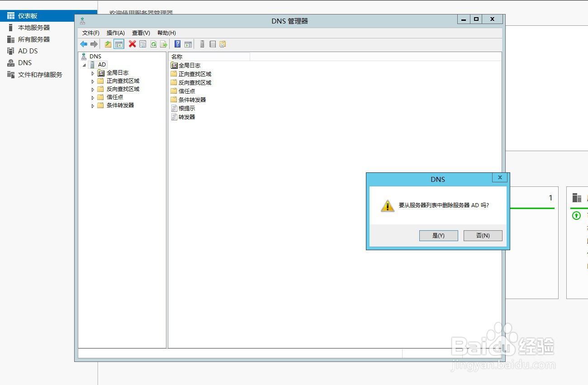This screenshot has width=588, height=385.
Task: Click the lined-sheet record list toolbar icon
Action: 213,44
